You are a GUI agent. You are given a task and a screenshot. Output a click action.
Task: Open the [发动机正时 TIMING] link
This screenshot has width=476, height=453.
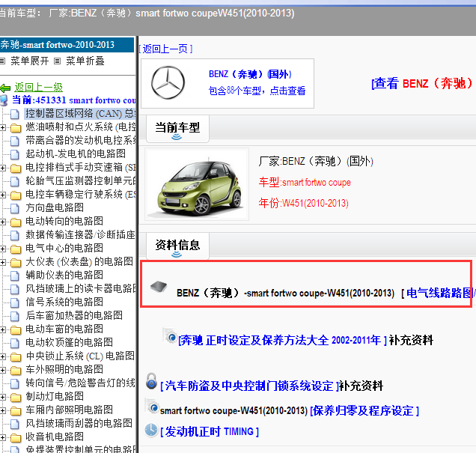210,431
